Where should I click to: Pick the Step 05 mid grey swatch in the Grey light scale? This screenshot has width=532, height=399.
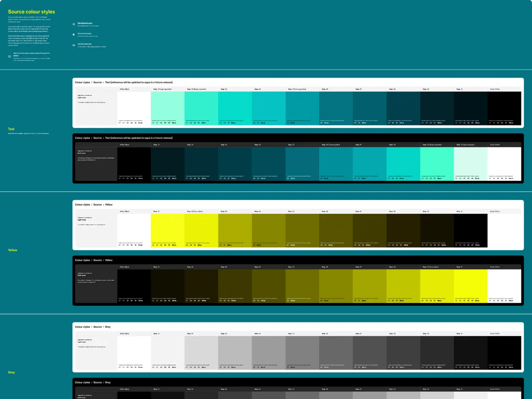tap(302, 352)
